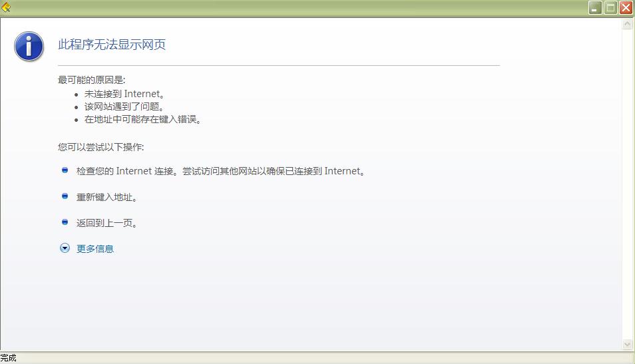This screenshot has width=635, height=364.
Task: Minimize the window
Action: point(595,8)
